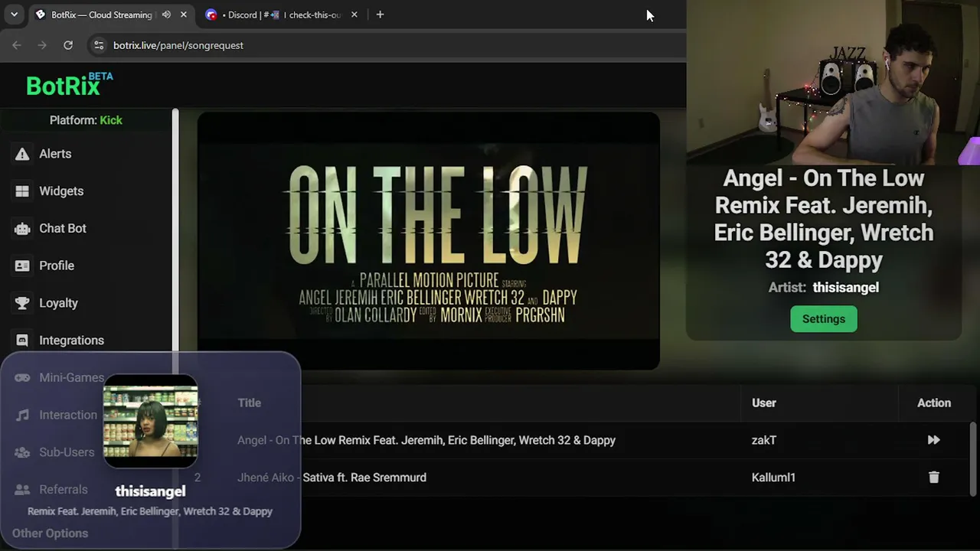Delete the Jhené Aiko song request
This screenshot has width=980, height=551.
(x=933, y=478)
